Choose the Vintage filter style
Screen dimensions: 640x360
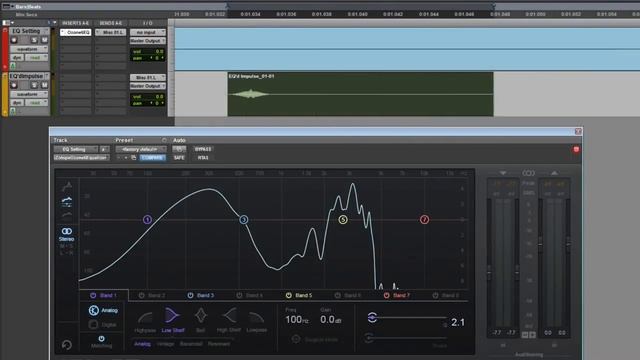pyautogui.click(x=165, y=344)
